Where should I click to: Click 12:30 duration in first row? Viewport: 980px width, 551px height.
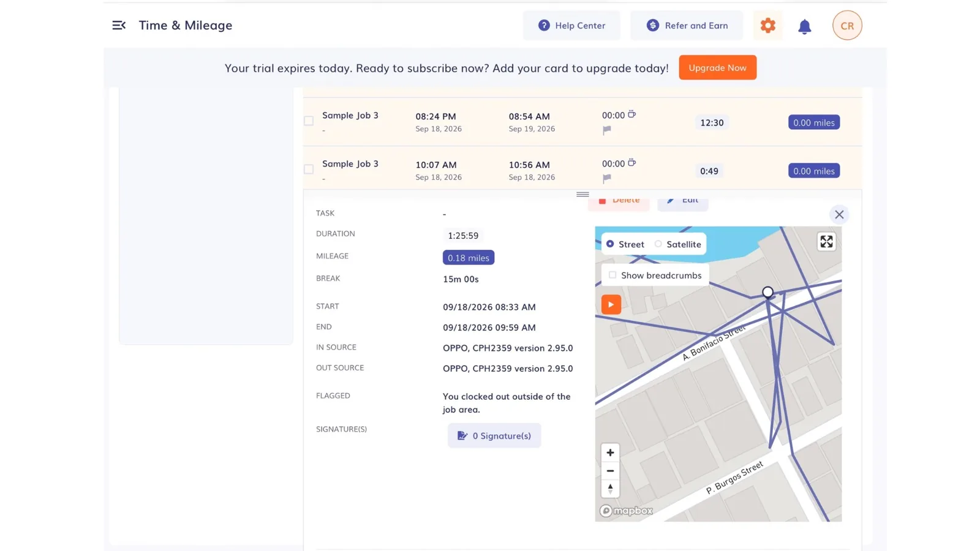pyautogui.click(x=712, y=122)
